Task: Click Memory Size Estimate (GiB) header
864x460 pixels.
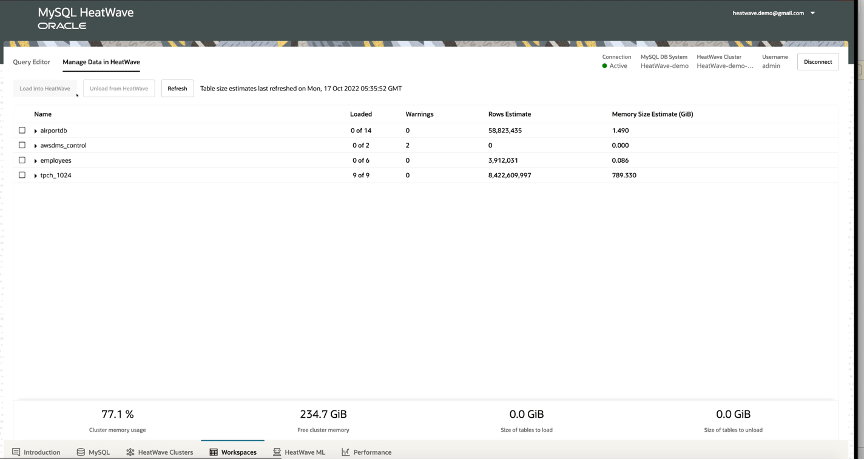Action: point(652,114)
